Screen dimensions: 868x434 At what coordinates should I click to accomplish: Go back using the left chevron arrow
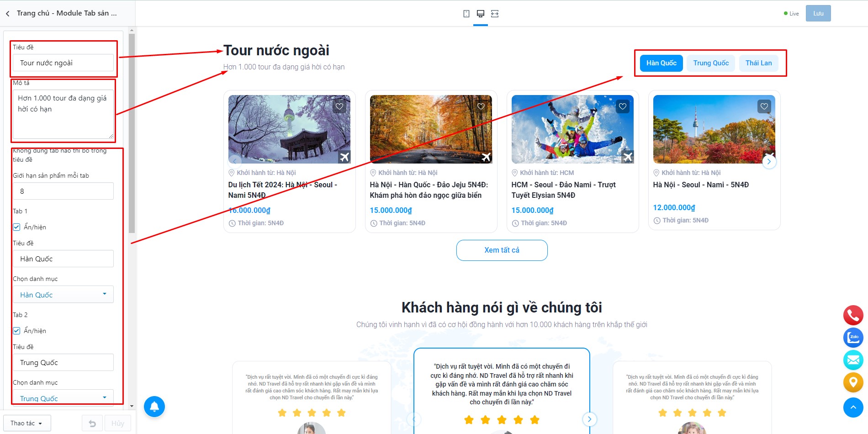[8, 14]
